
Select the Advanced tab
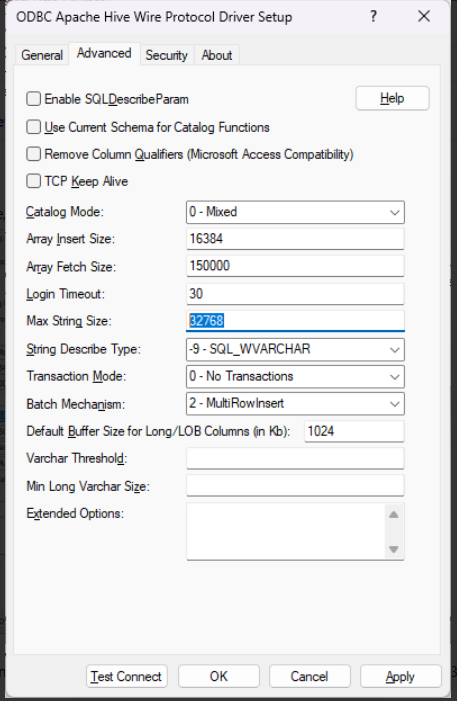tap(104, 54)
